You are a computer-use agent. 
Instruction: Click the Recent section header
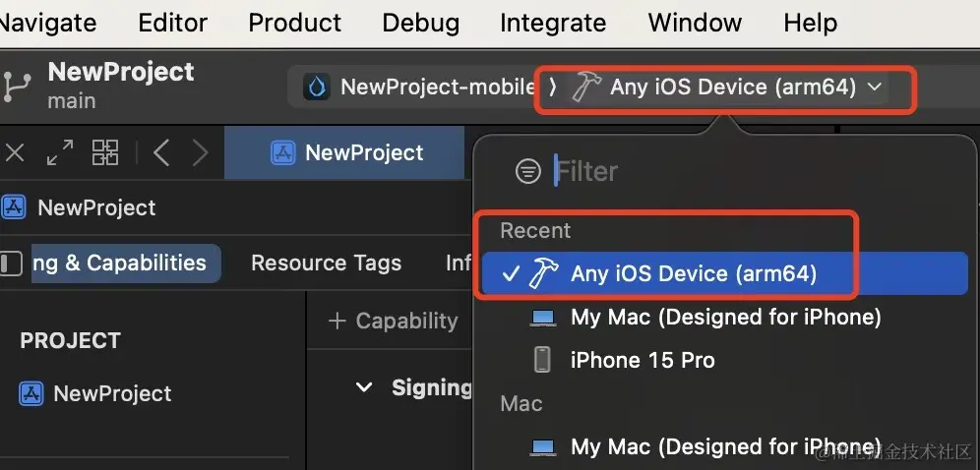pos(535,231)
